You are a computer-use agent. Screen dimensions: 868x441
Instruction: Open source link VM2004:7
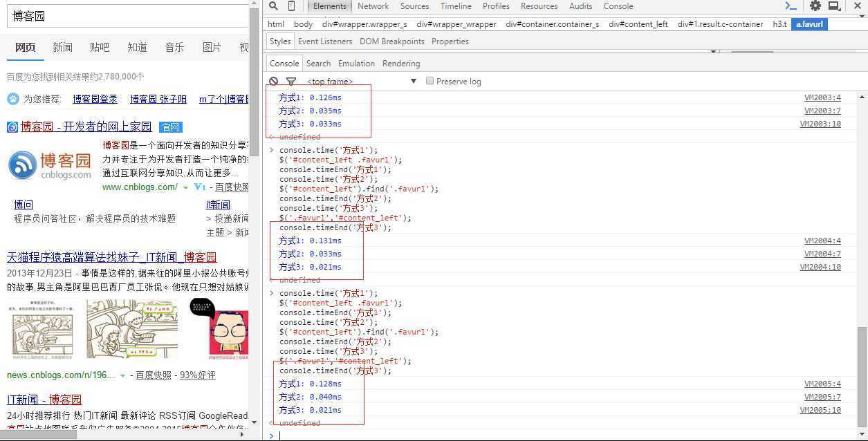click(x=822, y=254)
